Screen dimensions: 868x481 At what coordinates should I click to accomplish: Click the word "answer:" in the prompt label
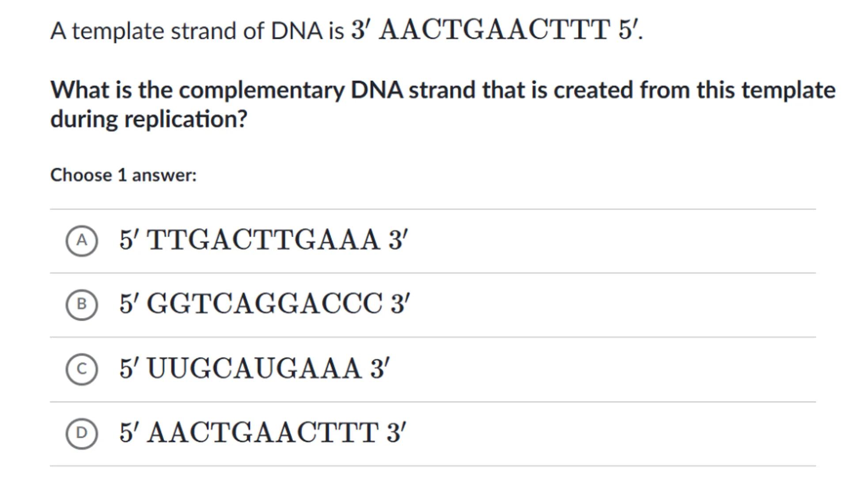(164, 175)
